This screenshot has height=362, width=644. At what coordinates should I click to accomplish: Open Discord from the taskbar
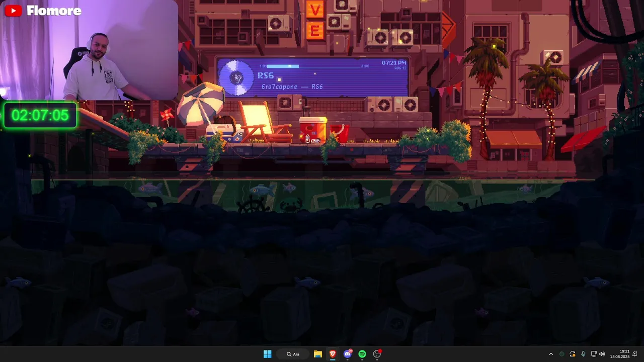point(348,354)
